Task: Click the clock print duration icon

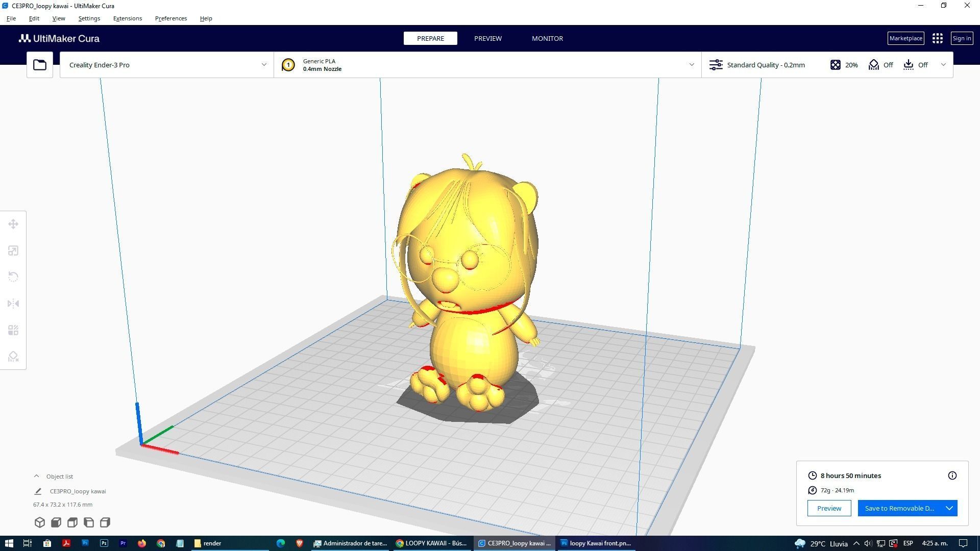Action: pos(813,475)
